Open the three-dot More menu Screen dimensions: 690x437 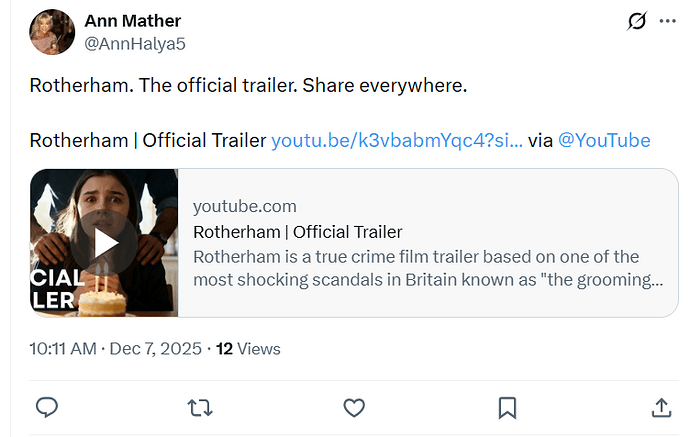point(668,21)
